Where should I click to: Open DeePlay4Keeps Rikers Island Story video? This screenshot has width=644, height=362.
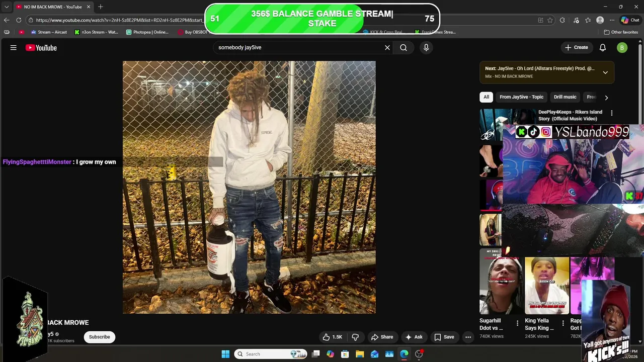570,115
